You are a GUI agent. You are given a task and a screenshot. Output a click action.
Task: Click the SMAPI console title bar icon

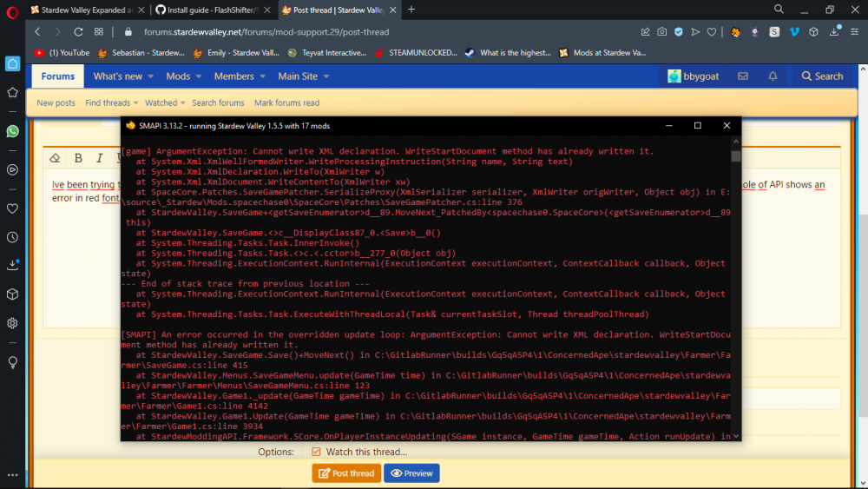coord(131,126)
